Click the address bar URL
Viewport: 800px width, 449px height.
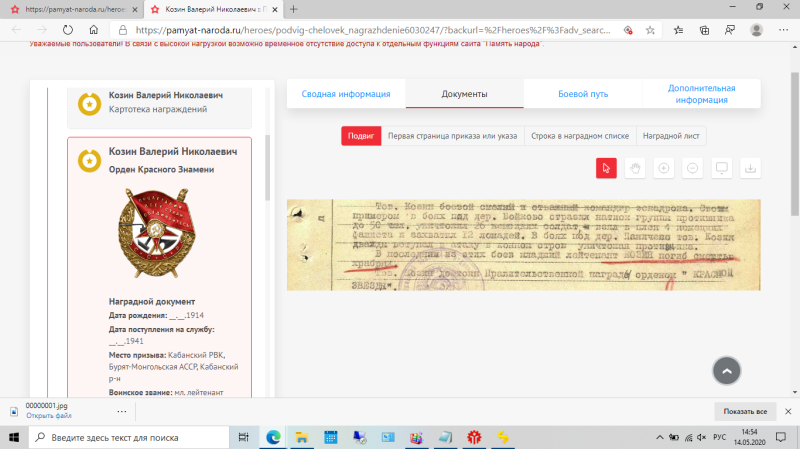click(x=372, y=30)
